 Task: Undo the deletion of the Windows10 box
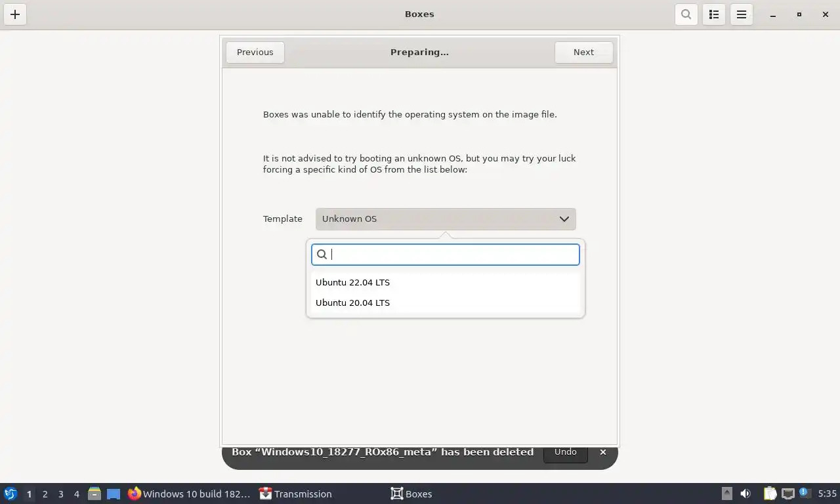coord(566,452)
